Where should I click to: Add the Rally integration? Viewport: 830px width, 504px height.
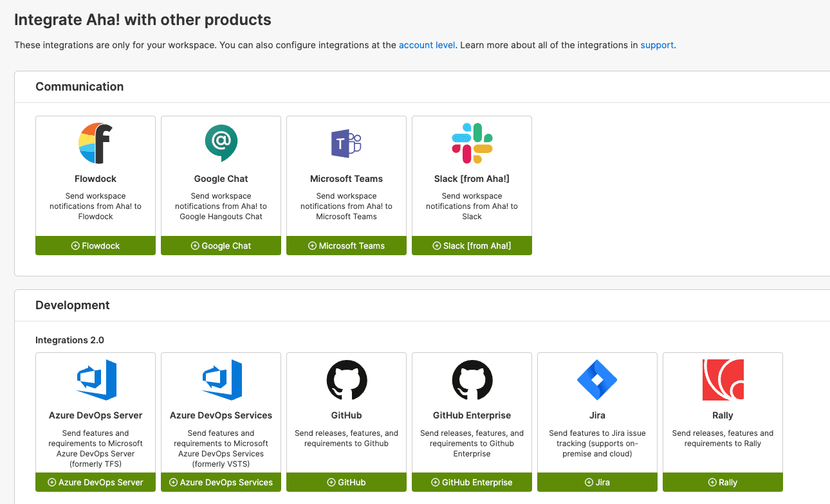point(723,482)
